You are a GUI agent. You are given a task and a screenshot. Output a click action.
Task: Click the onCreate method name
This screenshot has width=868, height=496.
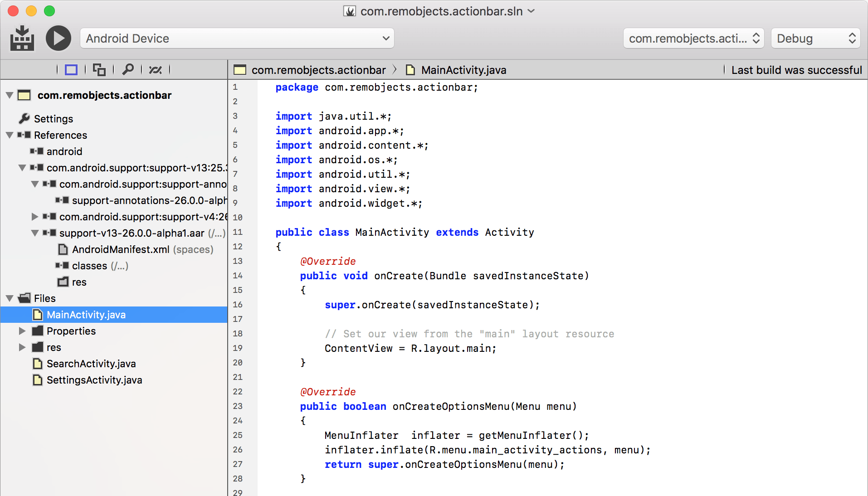pos(398,276)
